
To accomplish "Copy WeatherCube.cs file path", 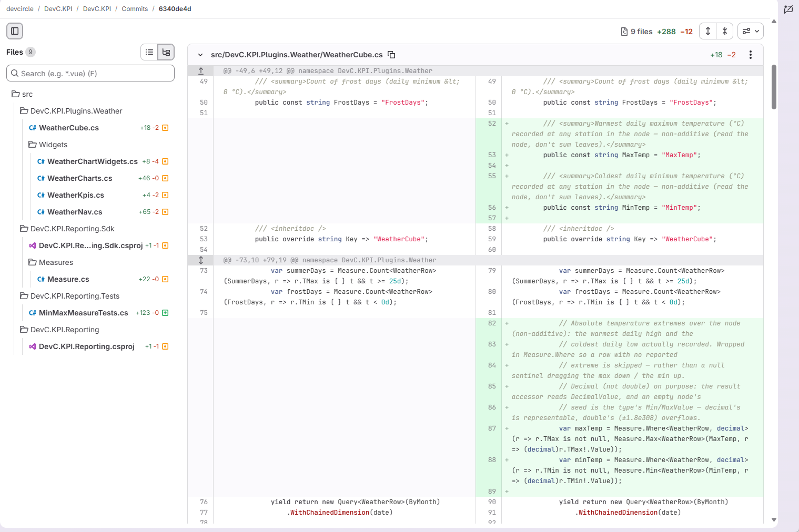I will (391, 55).
